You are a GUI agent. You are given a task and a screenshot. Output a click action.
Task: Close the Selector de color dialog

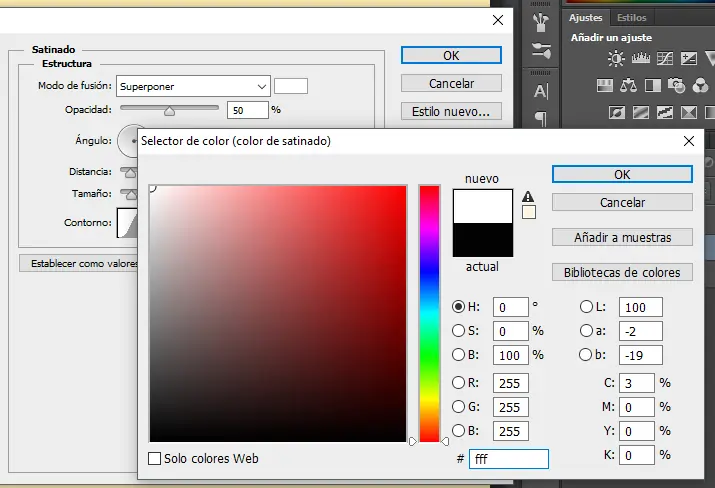(x=689, y=141)
